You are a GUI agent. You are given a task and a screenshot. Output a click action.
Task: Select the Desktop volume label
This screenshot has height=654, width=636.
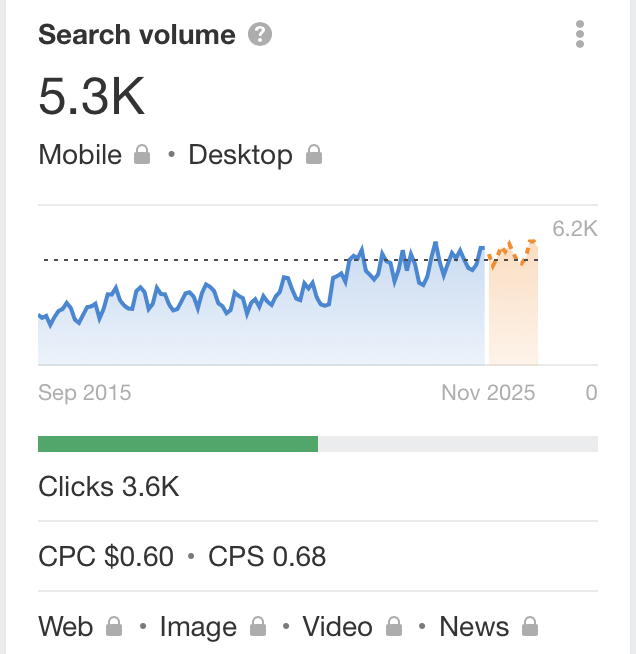click(241, 156)
